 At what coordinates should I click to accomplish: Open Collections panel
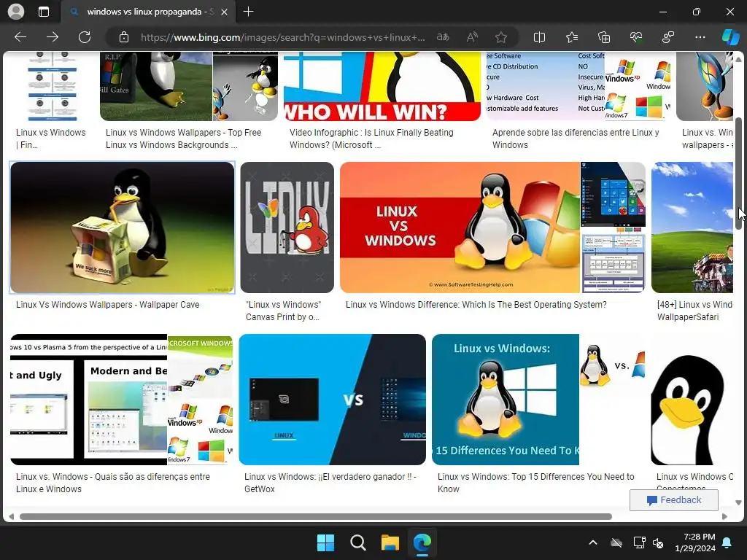click(x=603, y=37)
